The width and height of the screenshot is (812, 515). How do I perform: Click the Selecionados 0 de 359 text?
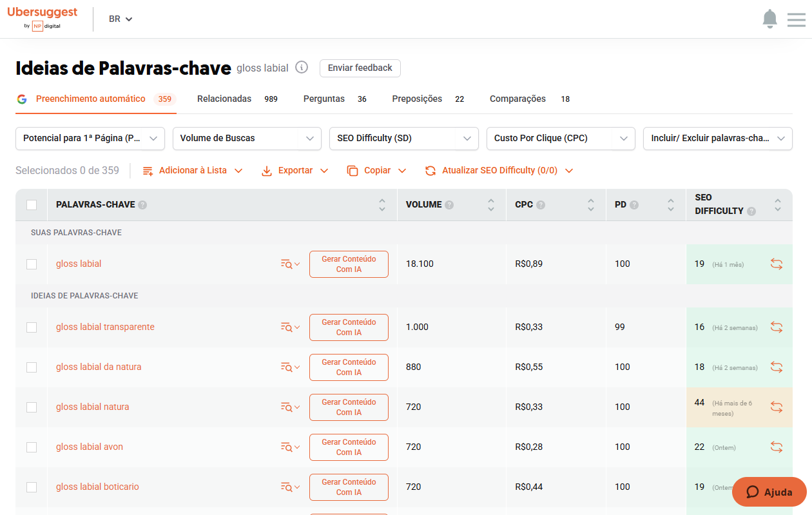tap(67, 170)
